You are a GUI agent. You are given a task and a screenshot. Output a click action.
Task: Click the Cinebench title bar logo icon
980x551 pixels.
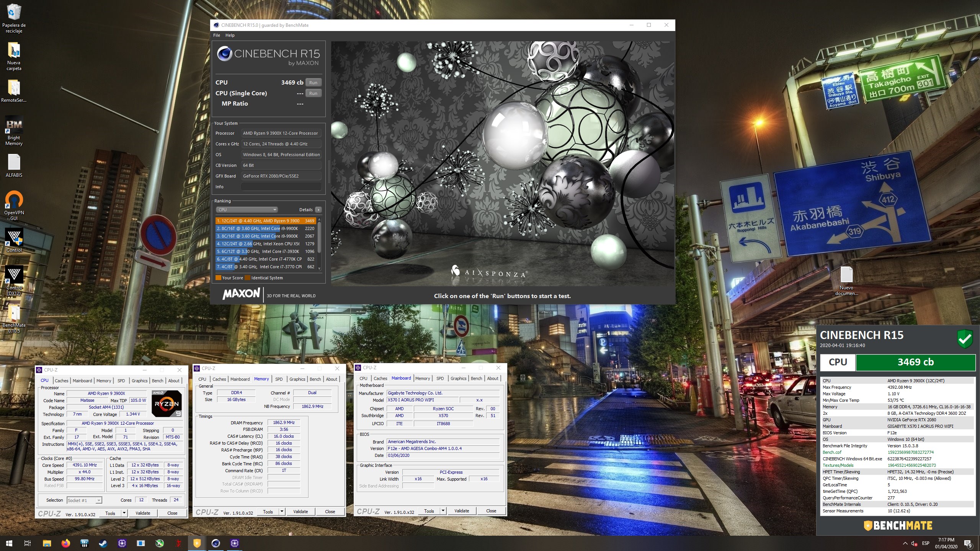(216, 25)
